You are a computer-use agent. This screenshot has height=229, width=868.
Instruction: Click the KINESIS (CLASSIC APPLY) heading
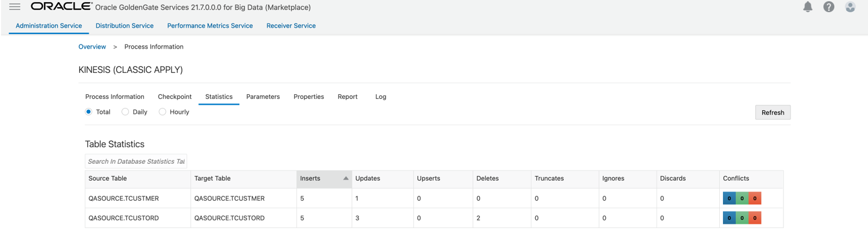tap(131, 70)
